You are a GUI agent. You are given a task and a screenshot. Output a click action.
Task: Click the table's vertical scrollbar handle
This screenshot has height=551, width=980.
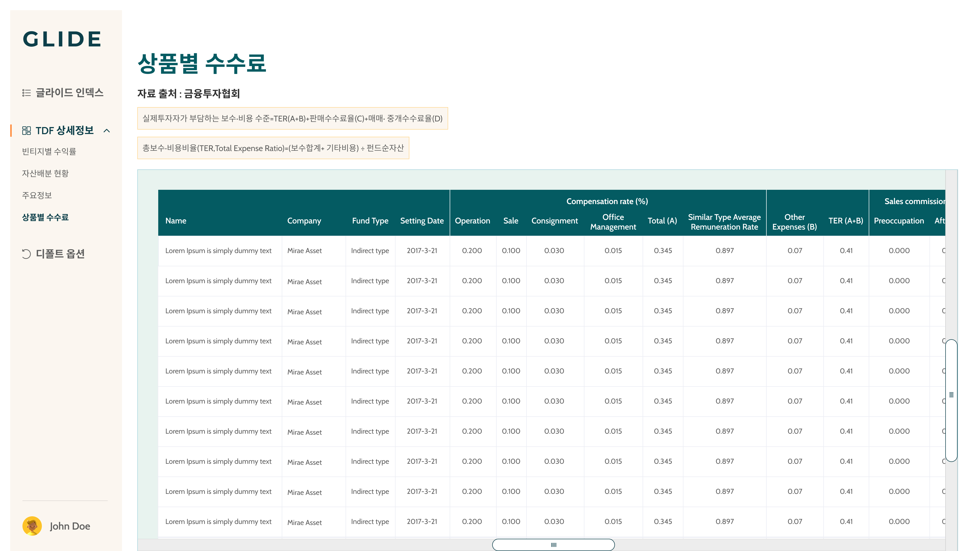tap(951, 400)
